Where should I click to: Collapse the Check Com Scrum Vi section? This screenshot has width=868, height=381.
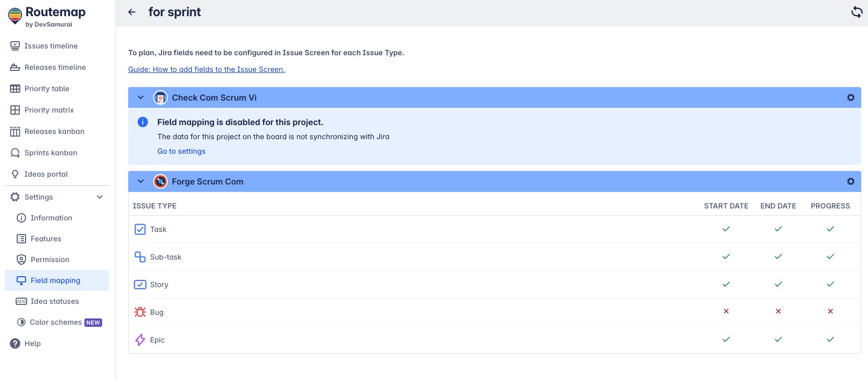pos(141,97)
